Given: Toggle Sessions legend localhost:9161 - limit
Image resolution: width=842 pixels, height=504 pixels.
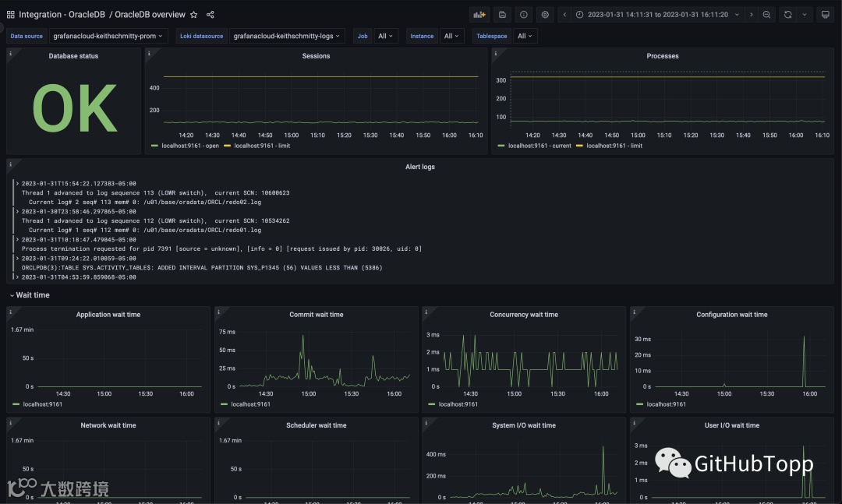Looking at the screenshot, I should 262,146.
